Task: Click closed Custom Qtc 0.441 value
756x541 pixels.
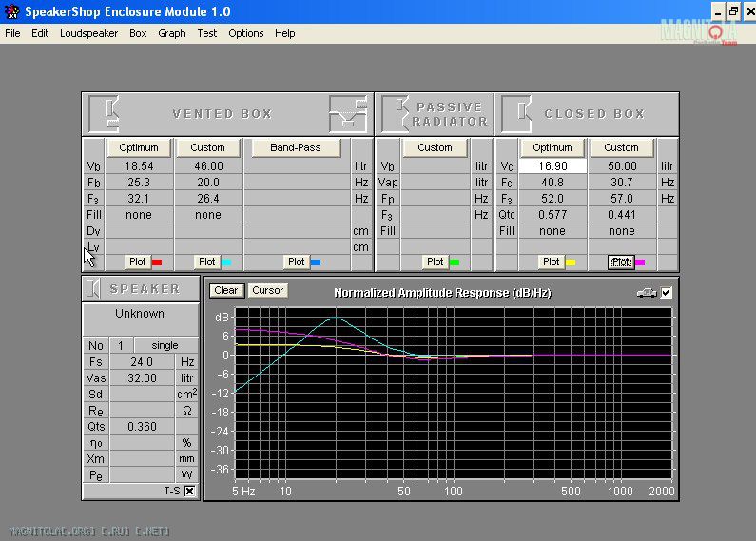Action: (x=622, y=215)
